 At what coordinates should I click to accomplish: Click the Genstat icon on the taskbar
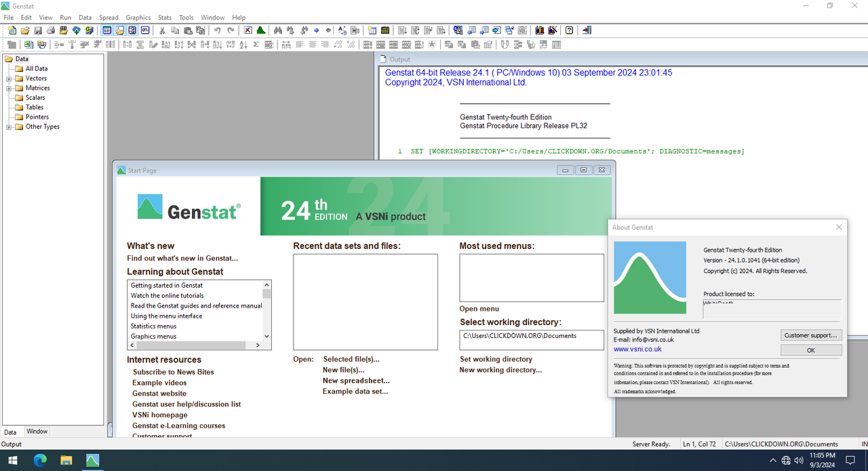click(92, 460)
